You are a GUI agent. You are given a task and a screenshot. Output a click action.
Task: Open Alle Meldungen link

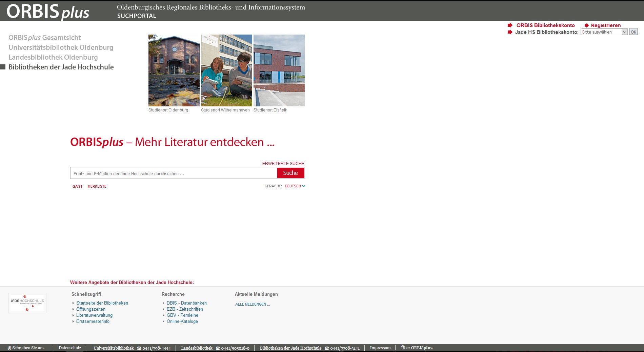(253, 304)
